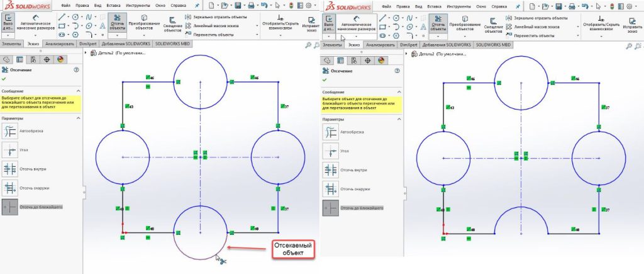Open PropertyManager tab icon in left panel
Viewport: 644px width, 274px height.
[x=19, y=59]
